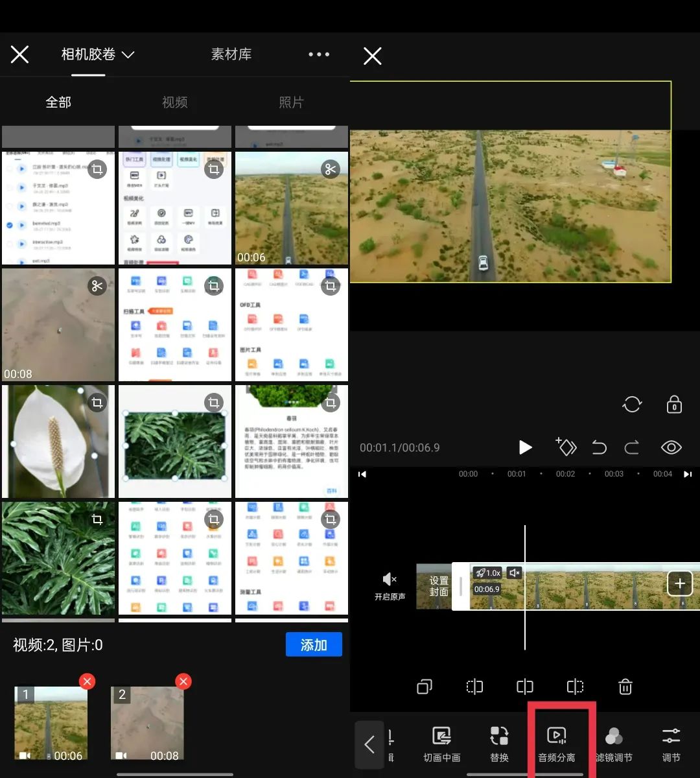Open the three-dot more options menu
This screenshot has width=700, height=778.
(x=319, y=55)
